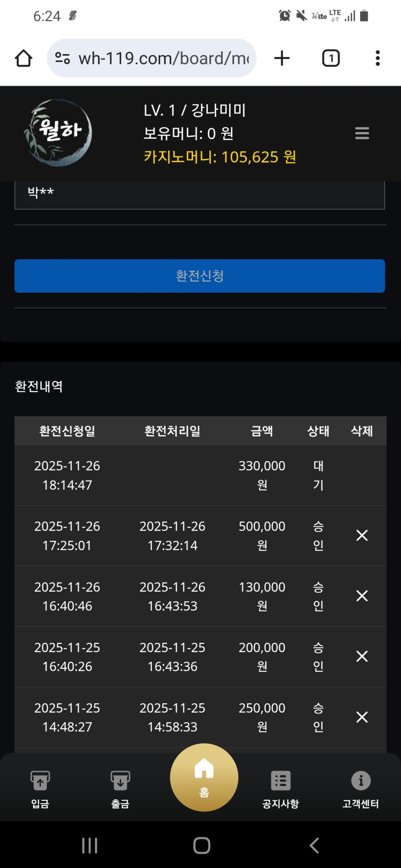This screenshot has width=401, height=868.
Task: Tap the 월하 site logo
Action: tap(58, 132)
